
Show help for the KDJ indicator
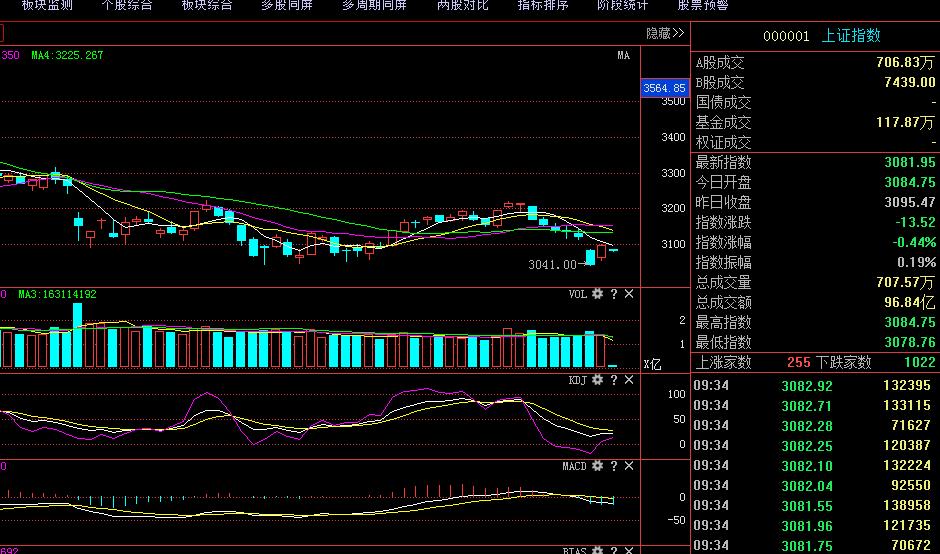pyautogui.click(x=613, y=380)
